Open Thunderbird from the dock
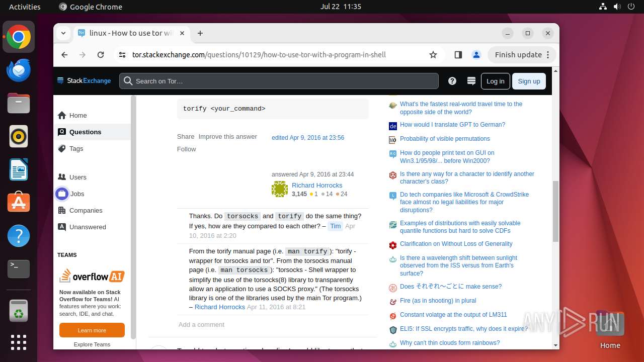Image resolution: width=644 pixels, height=362 pixels. [x=19, y=70]
